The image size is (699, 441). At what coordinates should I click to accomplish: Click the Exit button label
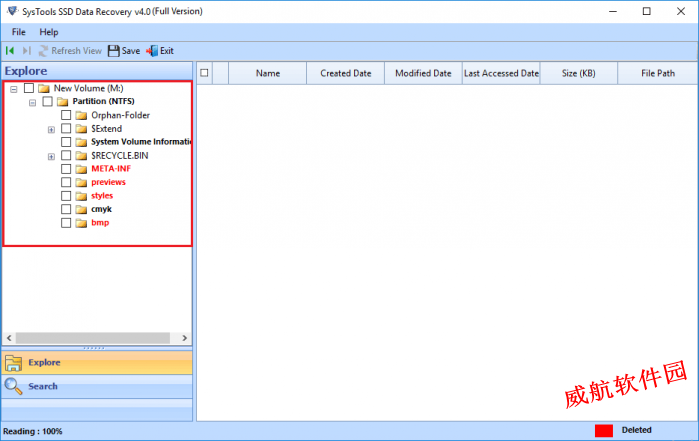pos(167,51)
